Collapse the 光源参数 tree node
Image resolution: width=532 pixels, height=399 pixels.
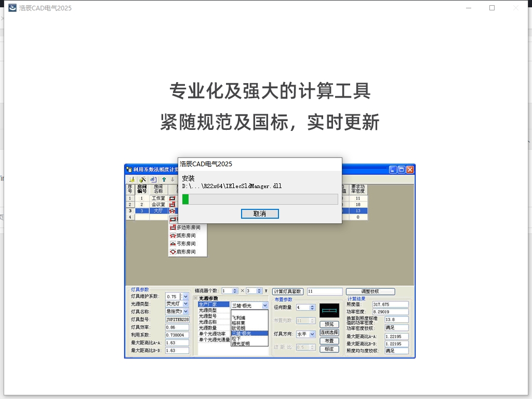click(195, 298)
